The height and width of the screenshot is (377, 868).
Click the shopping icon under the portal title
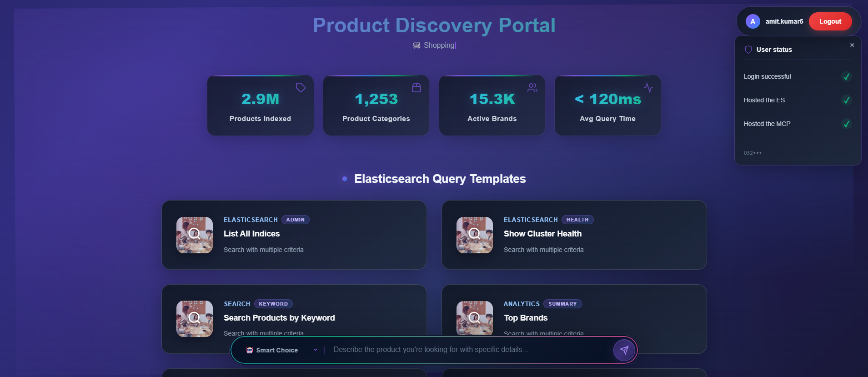click(416, 45)
